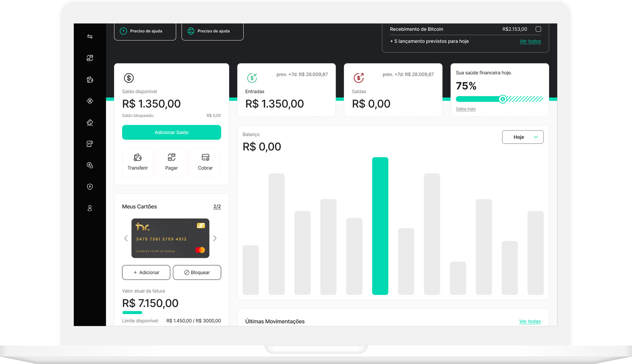Open the wallet transfer sidebar icon
Image resolution: width=632 pixels, height=364 pixels.
click(x=90, y=80)
